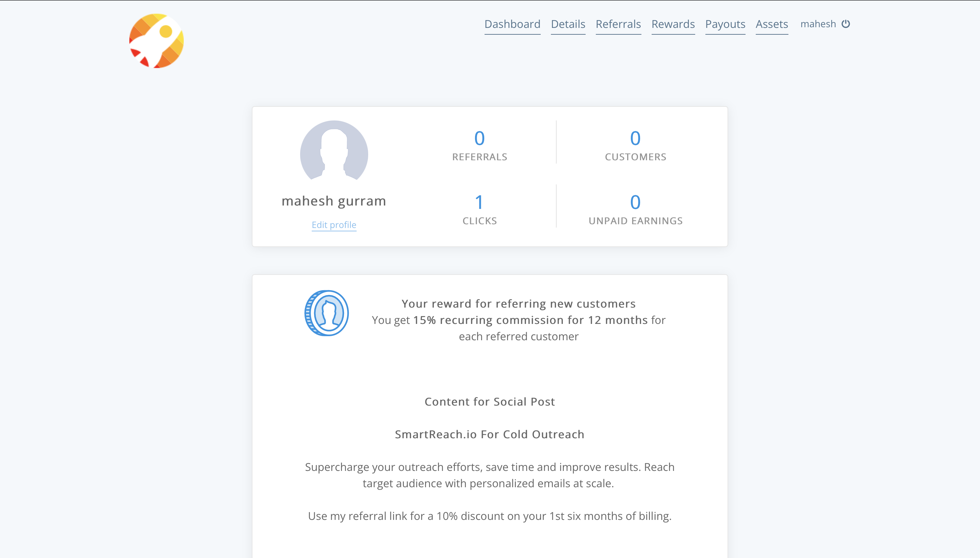Go to the Details page
Screen dimensions: 980x558
568,24
